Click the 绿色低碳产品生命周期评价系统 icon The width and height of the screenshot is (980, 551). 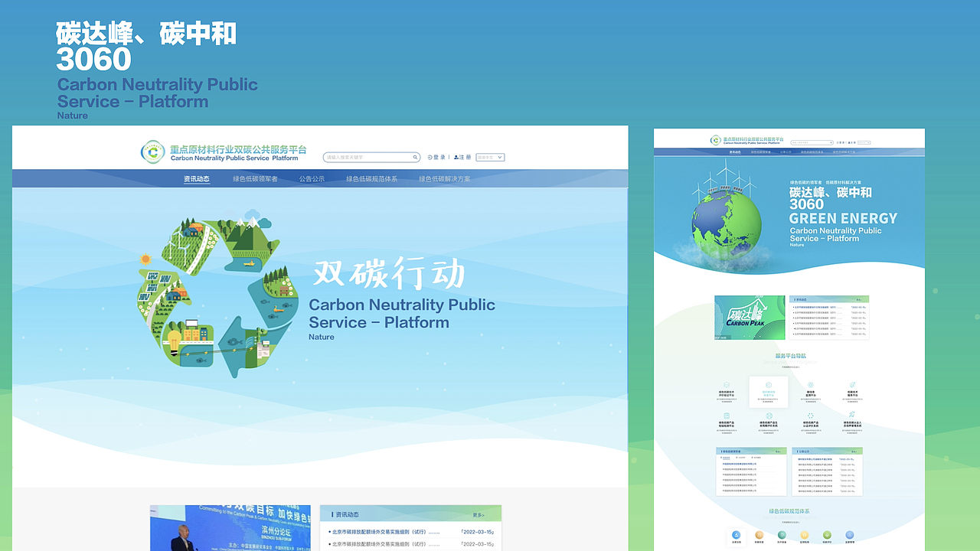pyautogui.click(x=769, y=416)
